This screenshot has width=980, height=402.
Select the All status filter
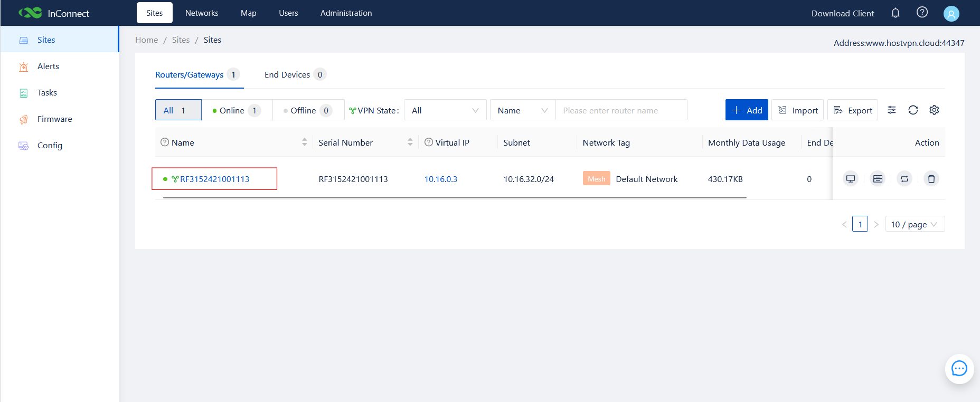(178, 110)
